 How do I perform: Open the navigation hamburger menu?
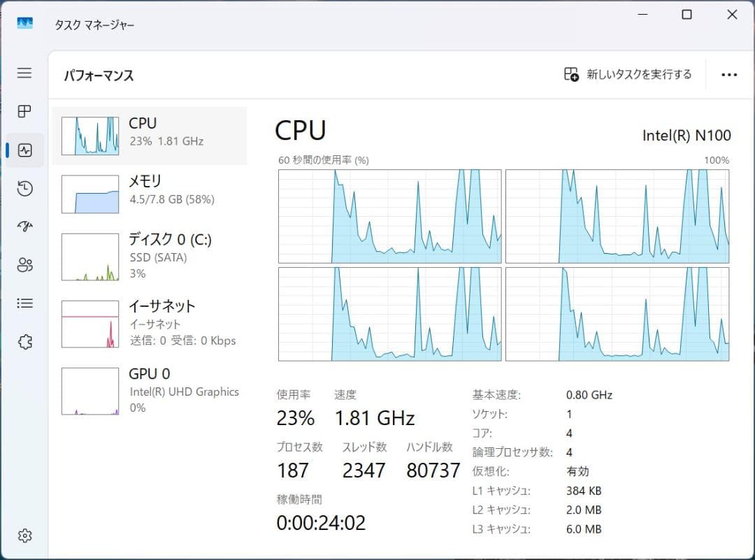click(24, 73)
